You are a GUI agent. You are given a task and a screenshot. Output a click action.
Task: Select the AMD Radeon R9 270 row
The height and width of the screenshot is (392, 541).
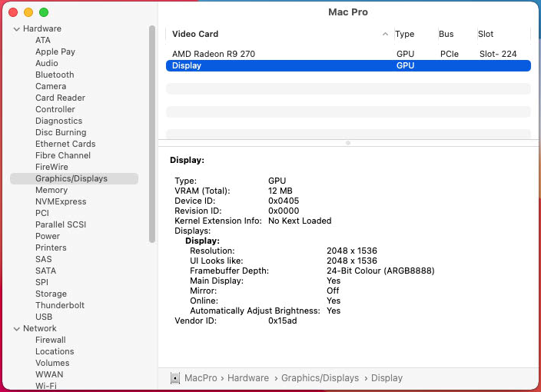click(x=348, y=54)
